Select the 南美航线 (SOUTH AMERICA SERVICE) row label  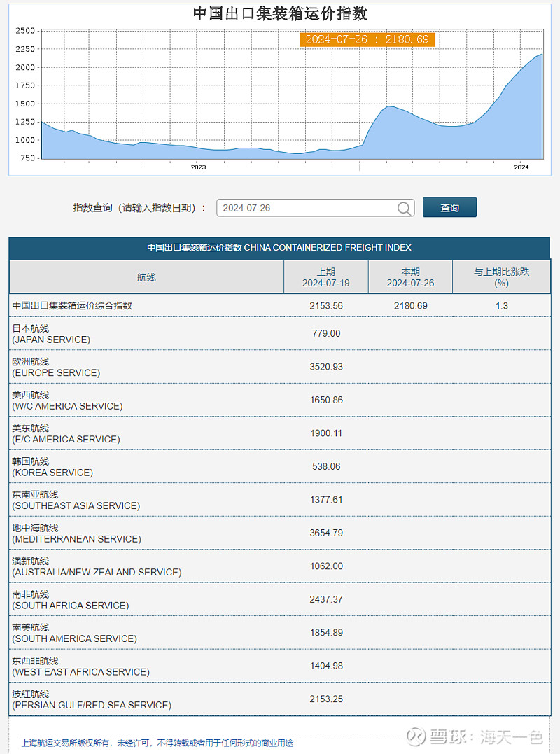pyautogui.click(x=74, y=632)
